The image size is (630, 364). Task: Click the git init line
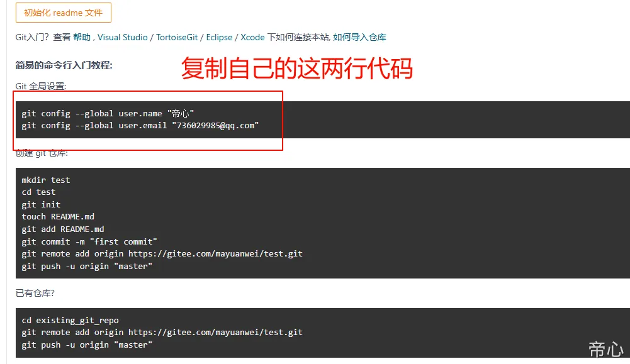pos(41,205)
